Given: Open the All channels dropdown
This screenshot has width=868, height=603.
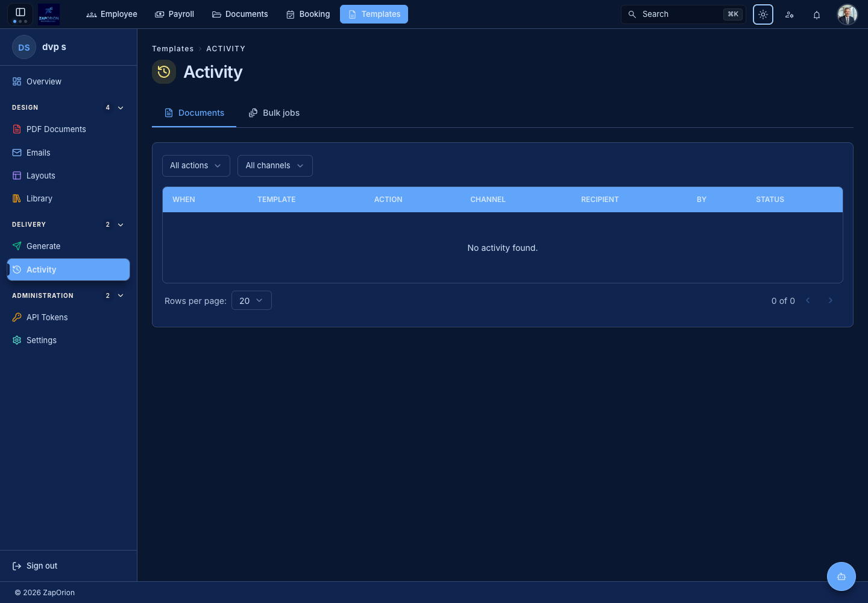Looking at the screenshot, I should click(x=275, y=166).
